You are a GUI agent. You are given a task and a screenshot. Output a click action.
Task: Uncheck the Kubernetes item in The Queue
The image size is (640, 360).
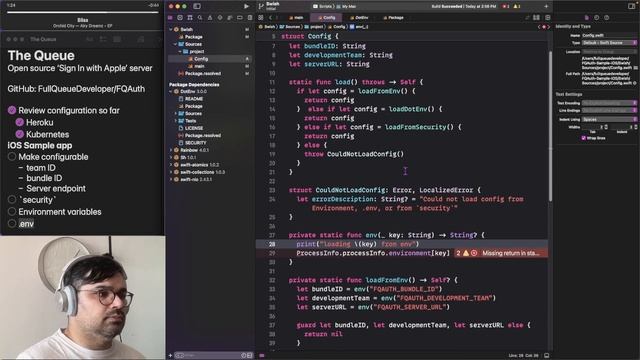[x=20, y=134]
